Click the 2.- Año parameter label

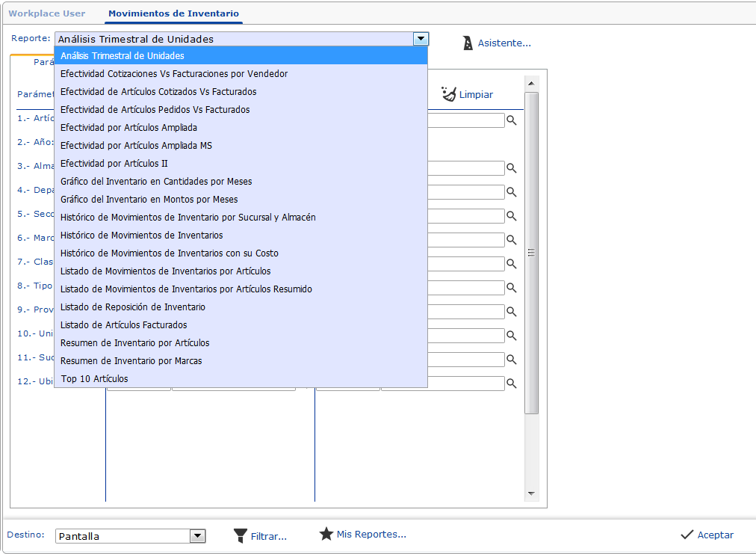tap(36, 142)
